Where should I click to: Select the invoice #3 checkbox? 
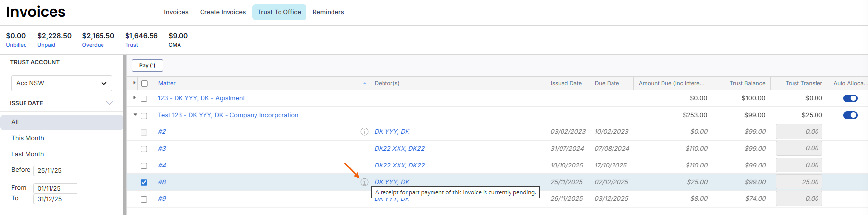pos(144,149)
